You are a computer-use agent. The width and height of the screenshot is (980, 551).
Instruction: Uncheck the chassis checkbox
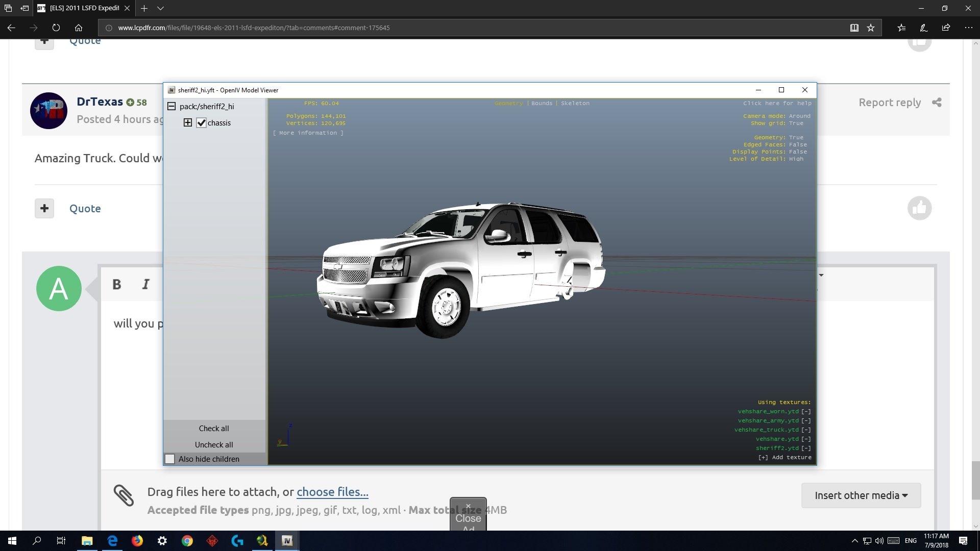(x=202, y=123)
